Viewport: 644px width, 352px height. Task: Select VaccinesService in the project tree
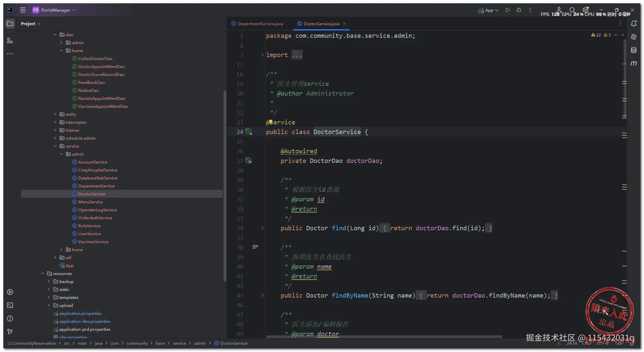coord(93,242)
